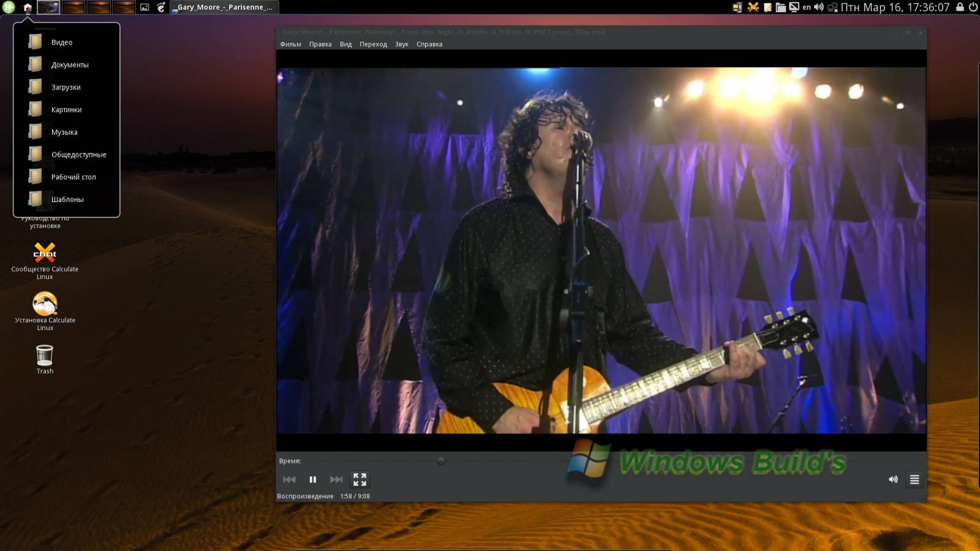Click the display settings tray icon

(794, 7)
